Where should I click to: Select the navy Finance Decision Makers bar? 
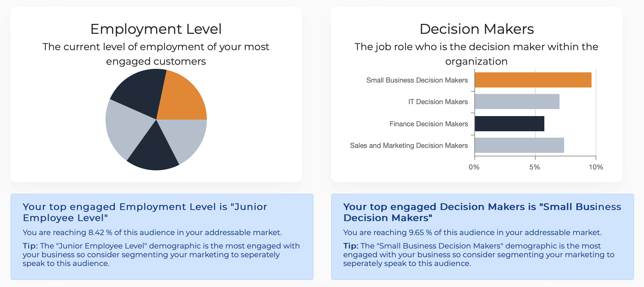(x=509, y=124)
